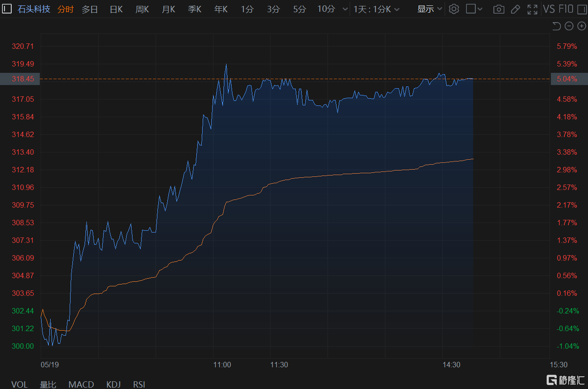Switch to 季K quarterly chart tab
The width and height of the screenshot is (588, 389).
[194, 9]
